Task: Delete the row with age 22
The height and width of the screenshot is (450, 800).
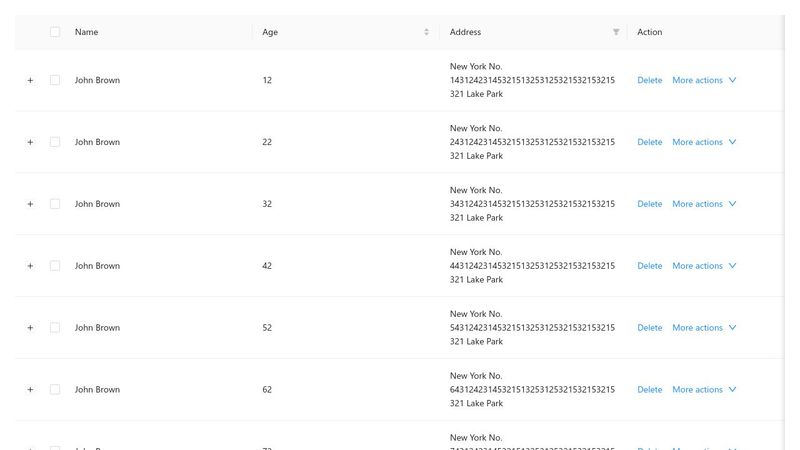Action: point(649,142)
